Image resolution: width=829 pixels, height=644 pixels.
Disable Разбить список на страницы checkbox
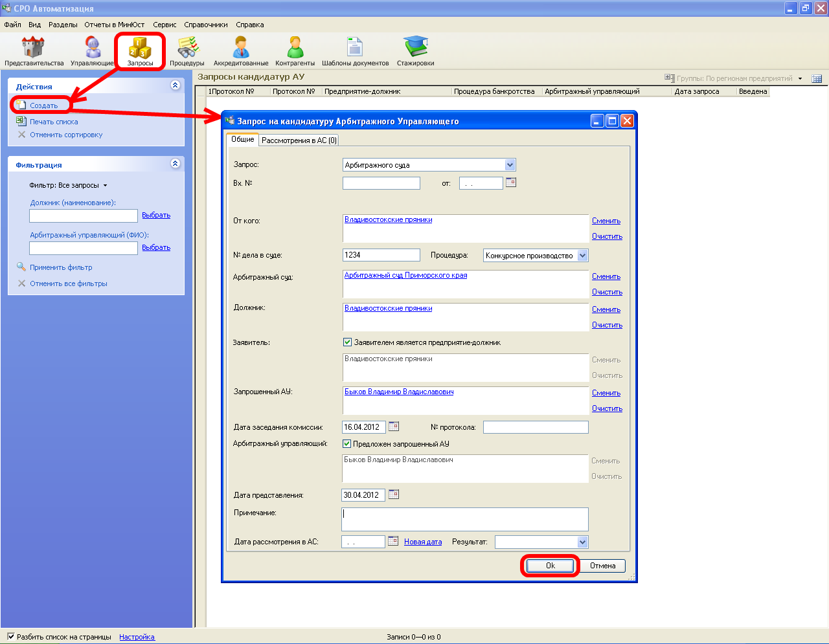click(x=10, y=637)
